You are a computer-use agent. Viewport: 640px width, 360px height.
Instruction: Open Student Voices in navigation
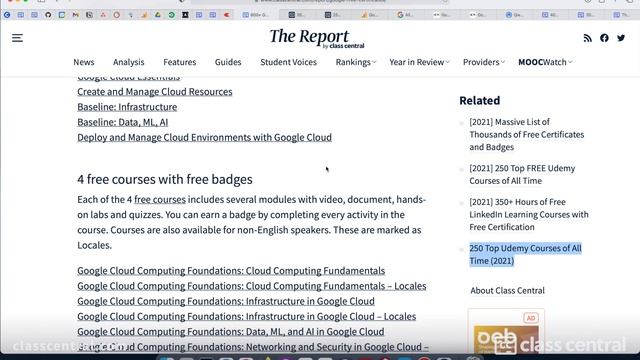coord(289,62)
